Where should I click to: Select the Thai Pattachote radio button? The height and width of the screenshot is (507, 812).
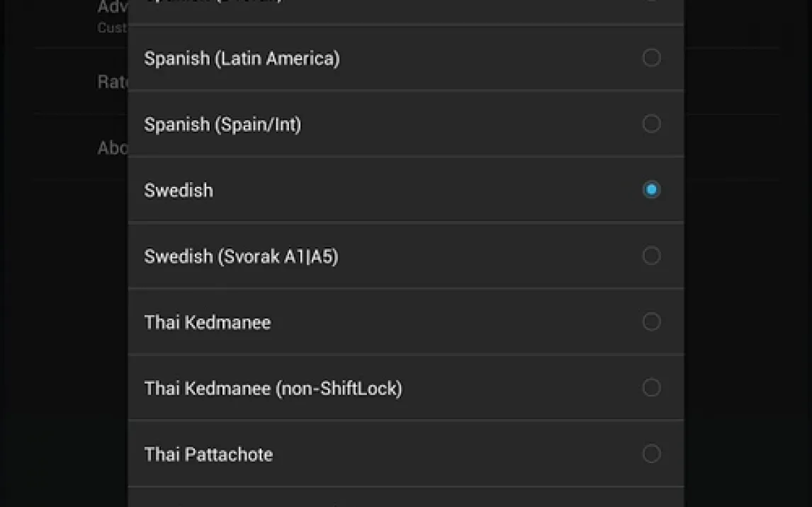[x=651, y=454]
